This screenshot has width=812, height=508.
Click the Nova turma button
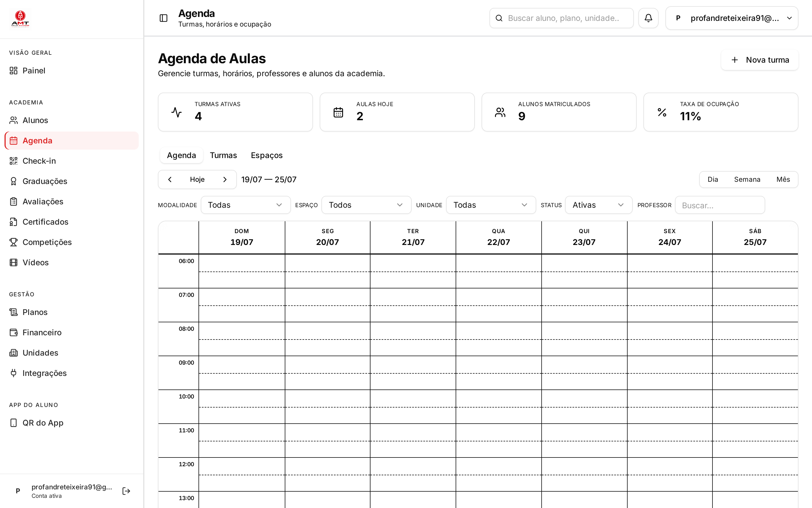[760, 60]
